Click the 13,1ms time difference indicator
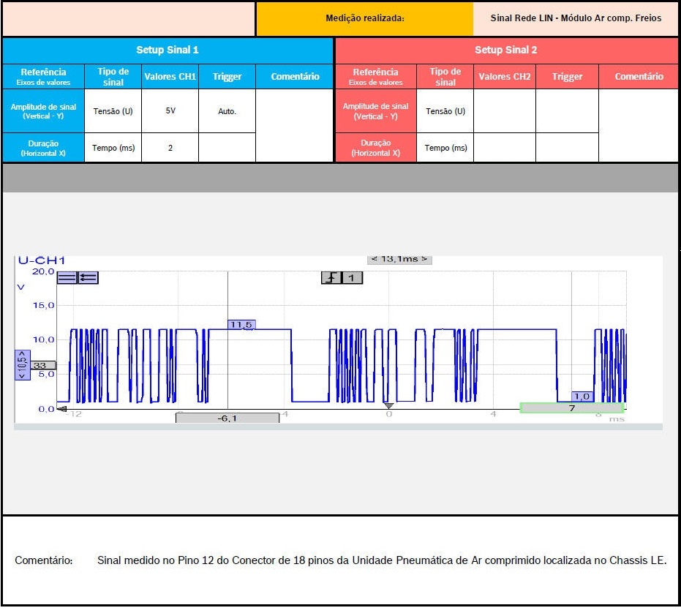This screenshot has height=616, width=681. [x=399, y=259]
